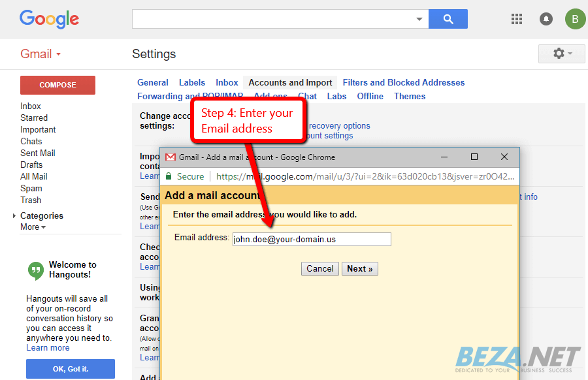Select the Accounts and Import tab
The height and width of the screenshot is (380, 588).
coord(290,82)
